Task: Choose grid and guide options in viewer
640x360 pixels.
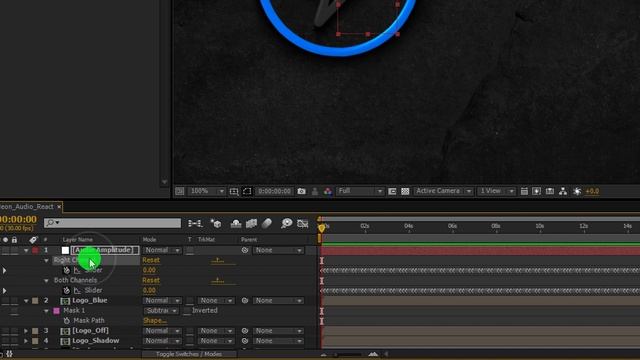Action: click(234, 191)
